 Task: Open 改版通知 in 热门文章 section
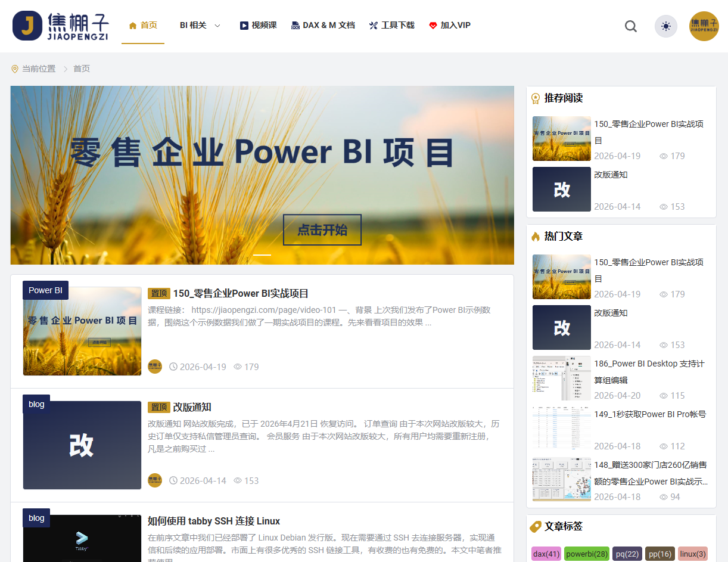click(611, 313)
